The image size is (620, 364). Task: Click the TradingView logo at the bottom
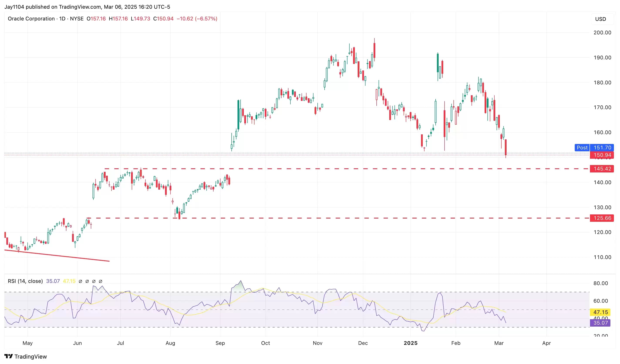pos(26,356)
